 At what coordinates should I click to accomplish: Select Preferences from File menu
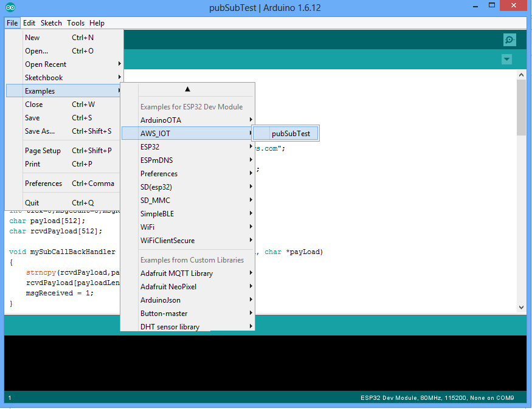[43, 184]
